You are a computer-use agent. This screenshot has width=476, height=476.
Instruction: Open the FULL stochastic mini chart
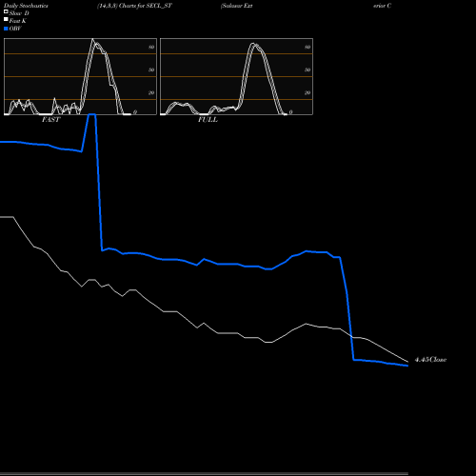(236, 76)
